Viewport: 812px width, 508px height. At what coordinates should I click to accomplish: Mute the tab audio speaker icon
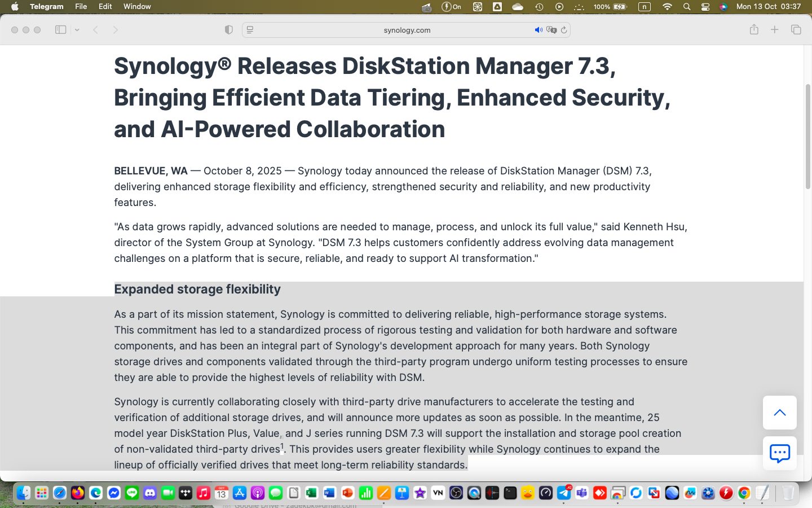tap(539, 30)
